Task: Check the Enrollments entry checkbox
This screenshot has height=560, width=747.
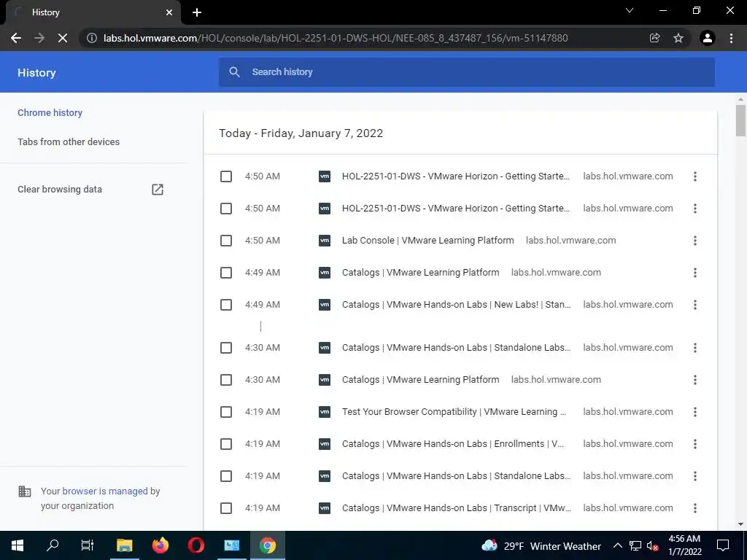Action: (226, 444)
